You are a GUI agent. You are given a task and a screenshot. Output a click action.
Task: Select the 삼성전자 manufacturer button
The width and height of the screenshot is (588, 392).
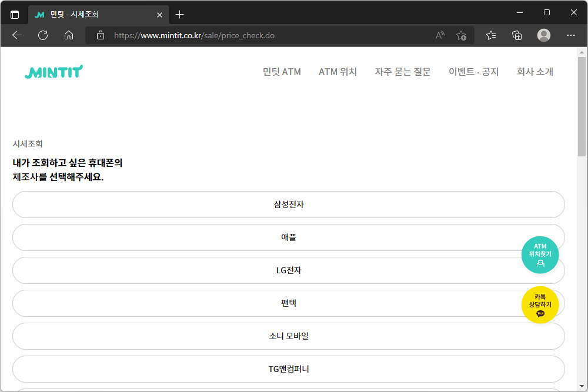click(288, 205)
